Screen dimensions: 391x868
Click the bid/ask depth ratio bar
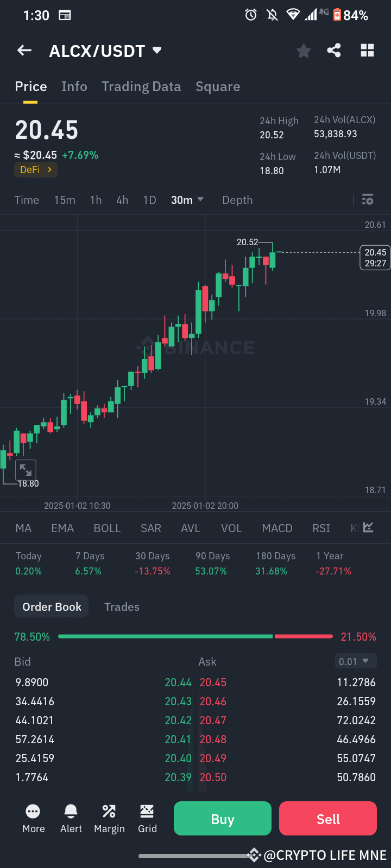(195, 636)
